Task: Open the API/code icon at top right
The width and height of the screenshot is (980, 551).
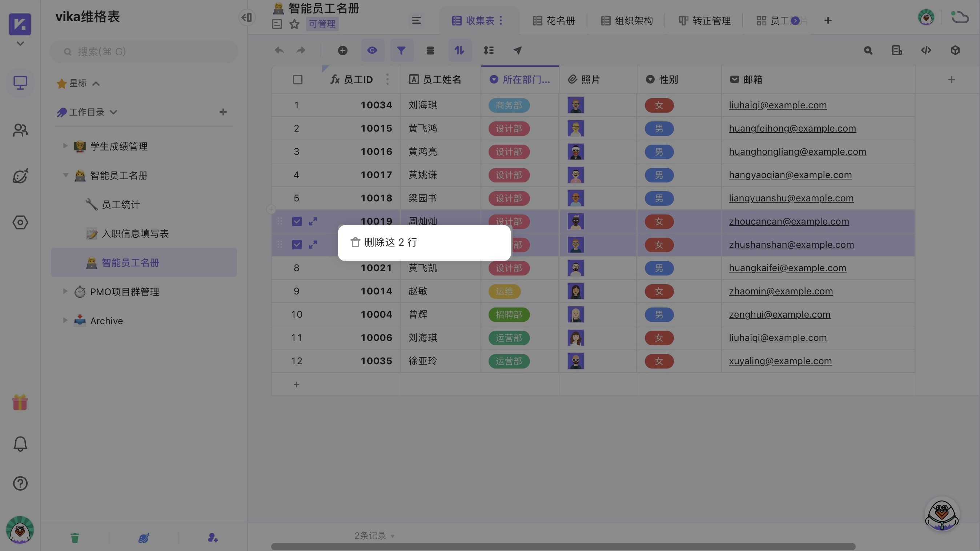Action: pos(926,50)
